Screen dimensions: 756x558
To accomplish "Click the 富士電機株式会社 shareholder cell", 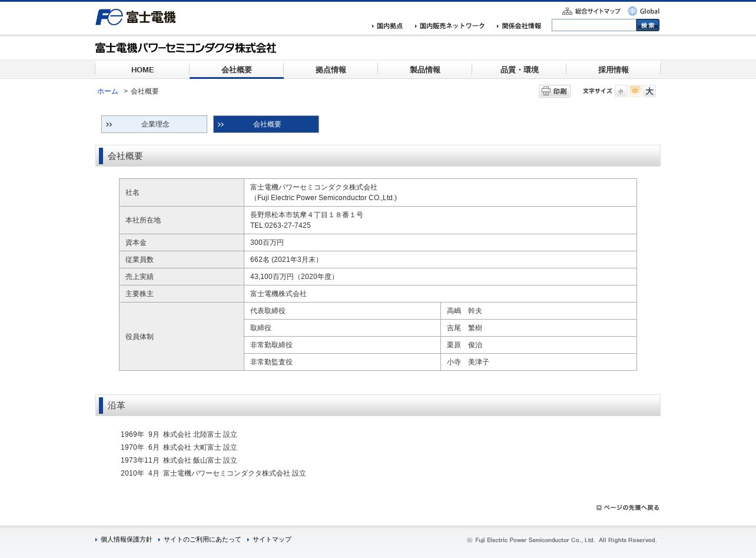I will (x=440, y=294).
